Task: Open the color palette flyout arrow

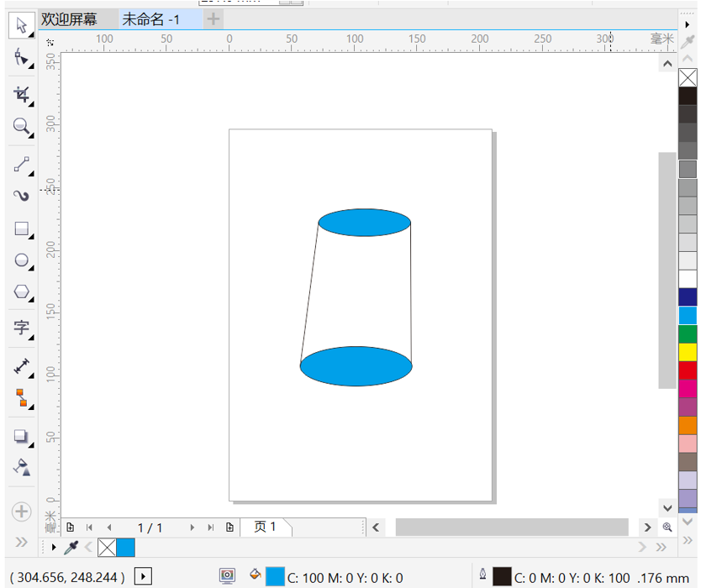Action: (x=688, y=24)
